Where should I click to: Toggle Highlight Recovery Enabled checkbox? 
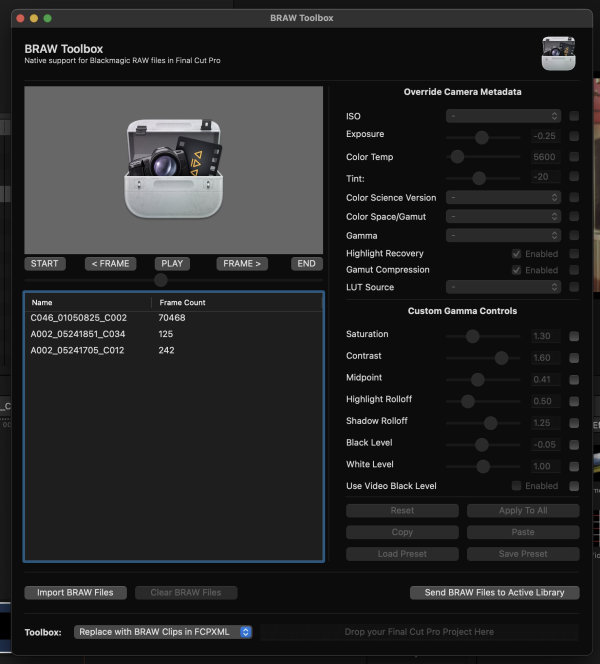[516, 254]
